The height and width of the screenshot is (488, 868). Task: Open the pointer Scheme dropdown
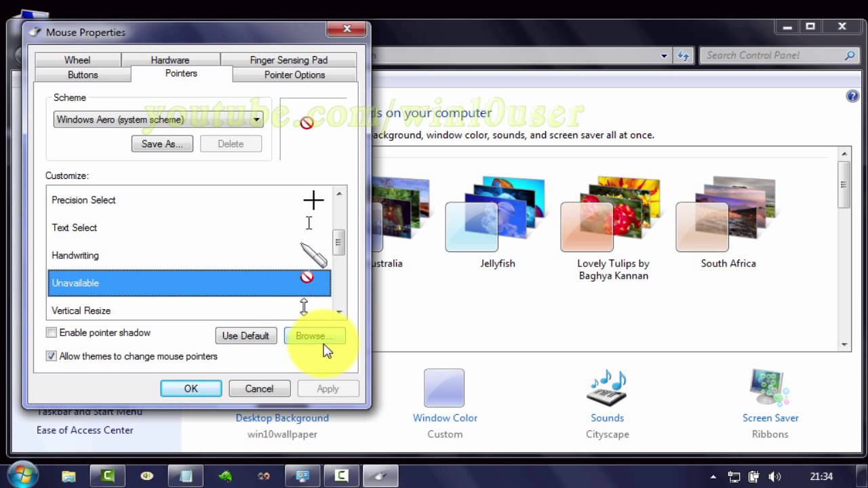[x=256, y=118]
